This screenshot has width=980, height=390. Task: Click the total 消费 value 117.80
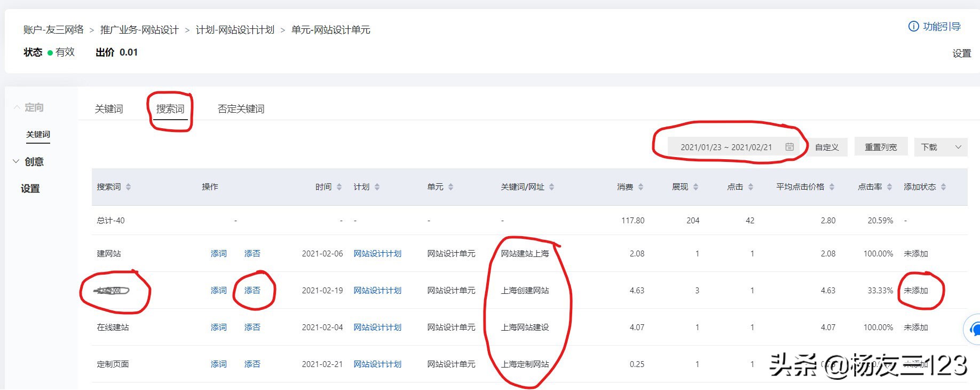point(633,221)
